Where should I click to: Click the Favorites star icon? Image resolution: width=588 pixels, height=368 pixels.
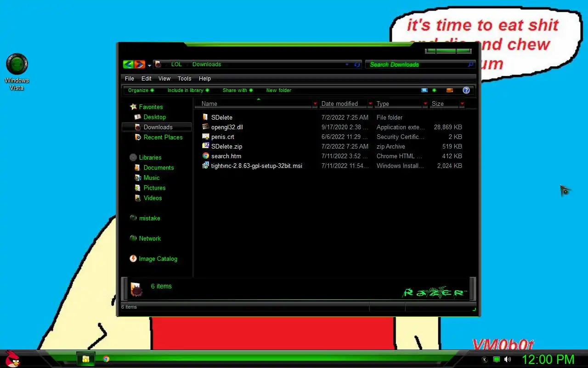tap(133, 107)
